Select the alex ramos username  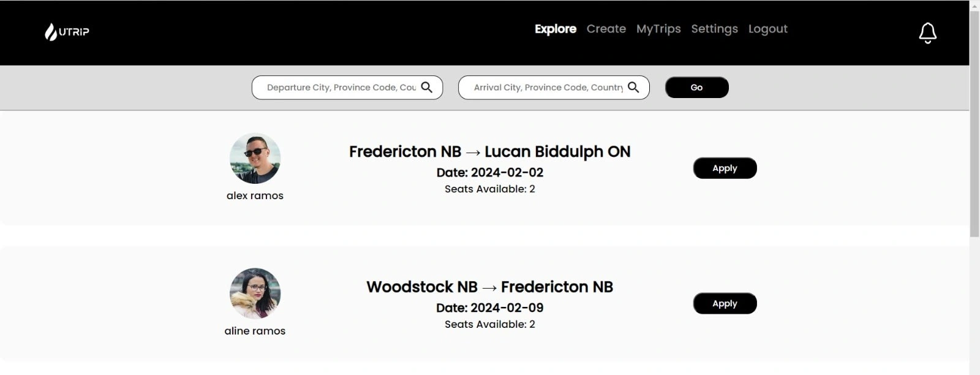[255, 195]
